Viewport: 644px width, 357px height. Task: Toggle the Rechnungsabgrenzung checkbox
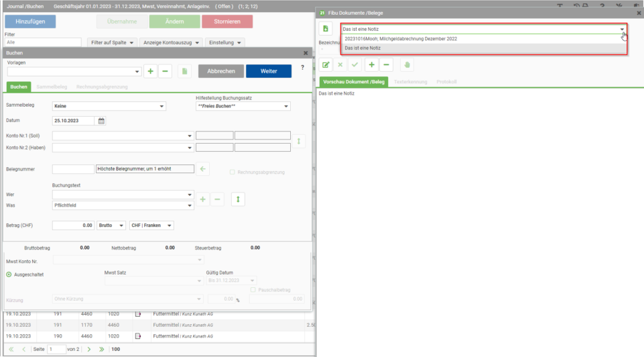click(232, 172)
